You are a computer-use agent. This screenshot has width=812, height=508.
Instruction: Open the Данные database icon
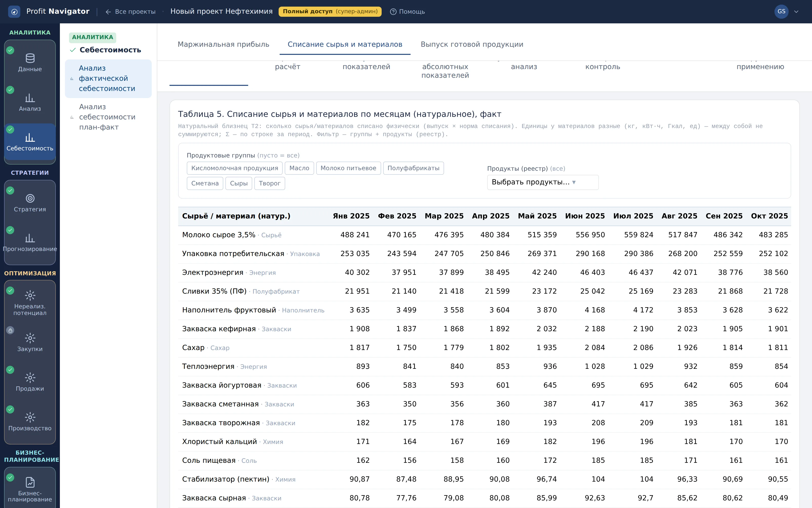click(30, 58)
